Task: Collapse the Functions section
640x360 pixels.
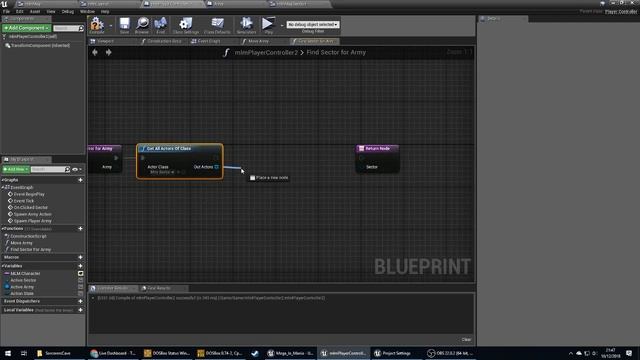Action: [2, 229]
